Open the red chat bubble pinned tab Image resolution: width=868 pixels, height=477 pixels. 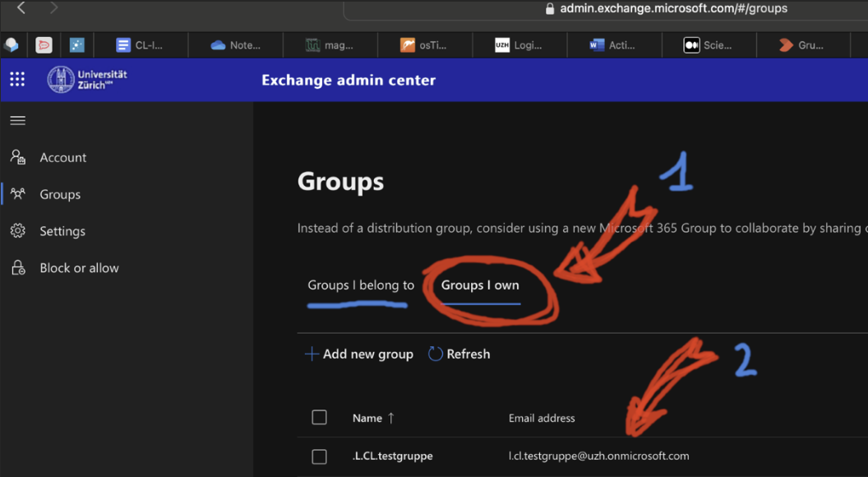pos(44,45)
